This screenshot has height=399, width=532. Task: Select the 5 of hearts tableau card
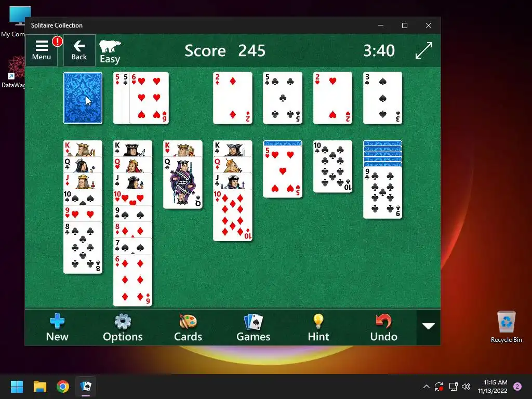tap(283, 171)
